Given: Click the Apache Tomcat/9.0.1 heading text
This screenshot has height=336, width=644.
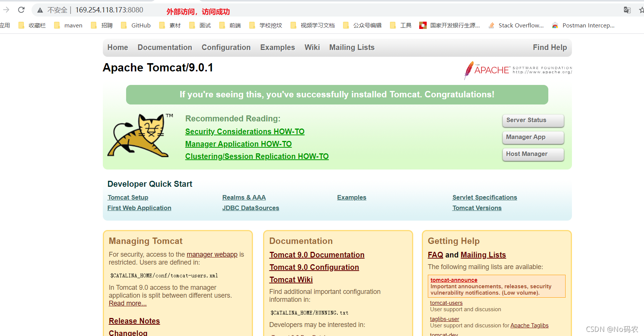Looking at the screenshot, I should tap(158, 68).
